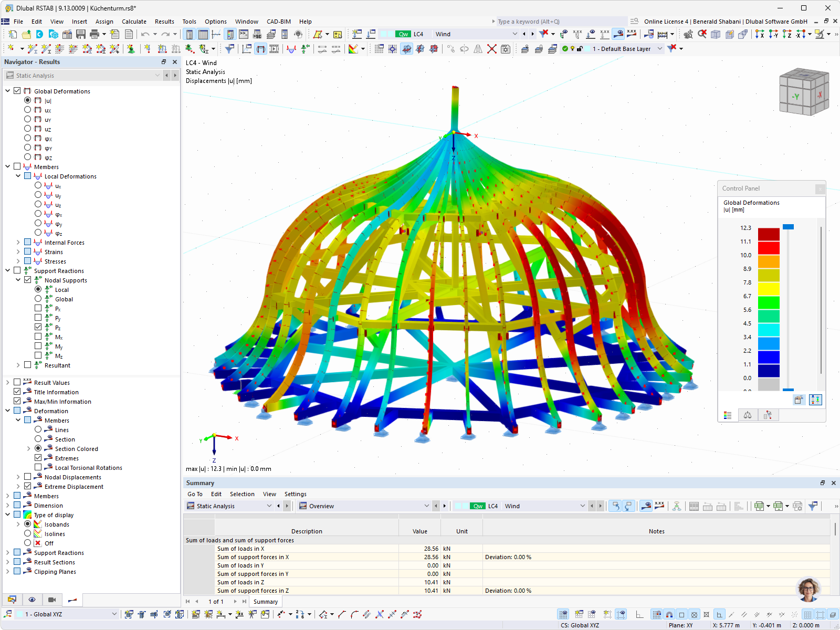Select the eye Display tab in Navigator
Viewport: 840px width, 630px height.
[32, 600]
